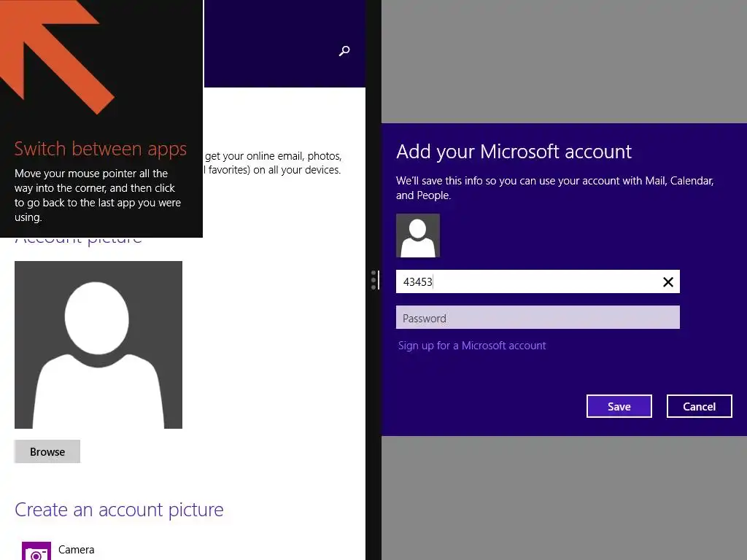Click the search magnifier icon in PC settings
Image resolution: width=747 pixels, height=560 pixels.
(x=344, y=51)
